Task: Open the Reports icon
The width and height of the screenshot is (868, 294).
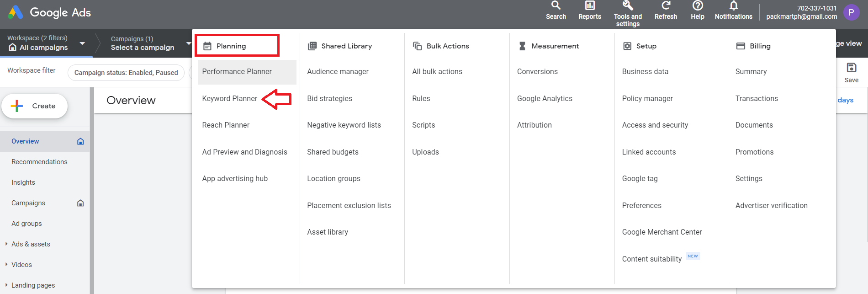Action: click(590, 5)
